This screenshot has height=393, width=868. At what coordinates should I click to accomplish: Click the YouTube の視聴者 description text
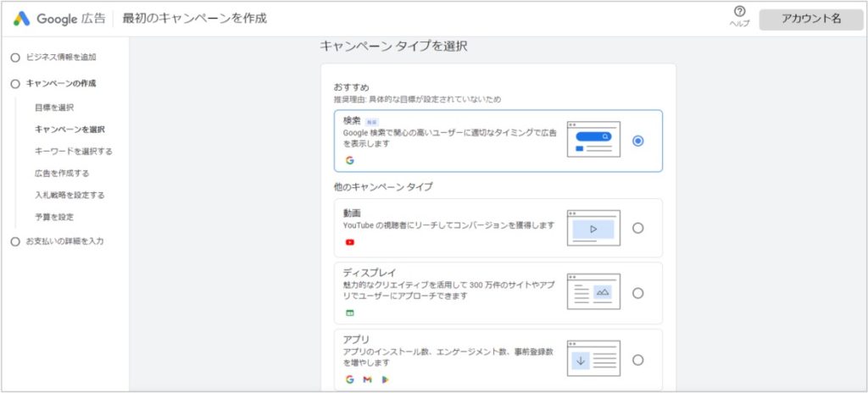(x=448, y=225)
